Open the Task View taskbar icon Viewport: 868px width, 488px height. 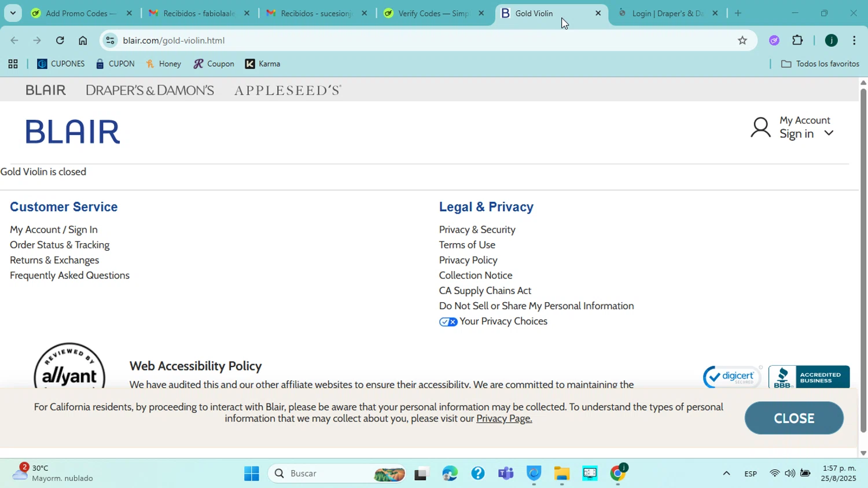(421, 474)
